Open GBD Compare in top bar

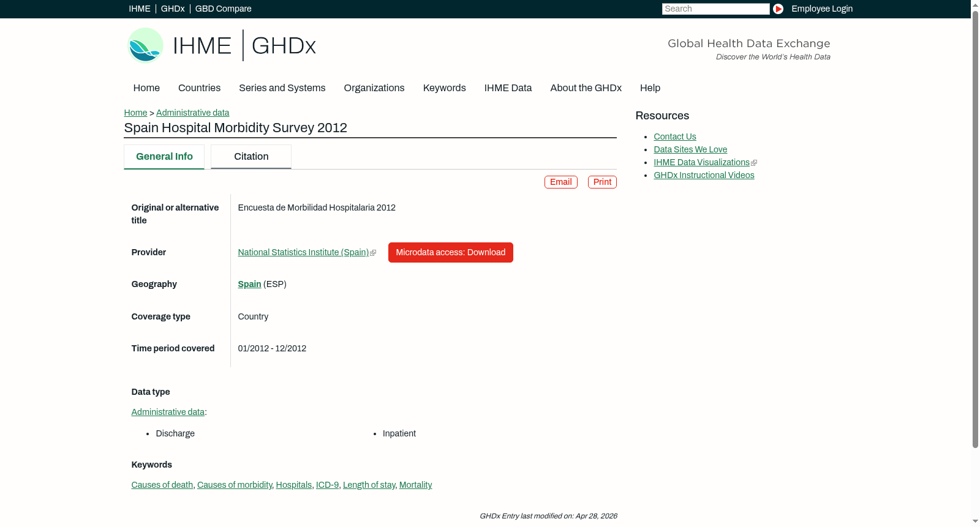223,9
